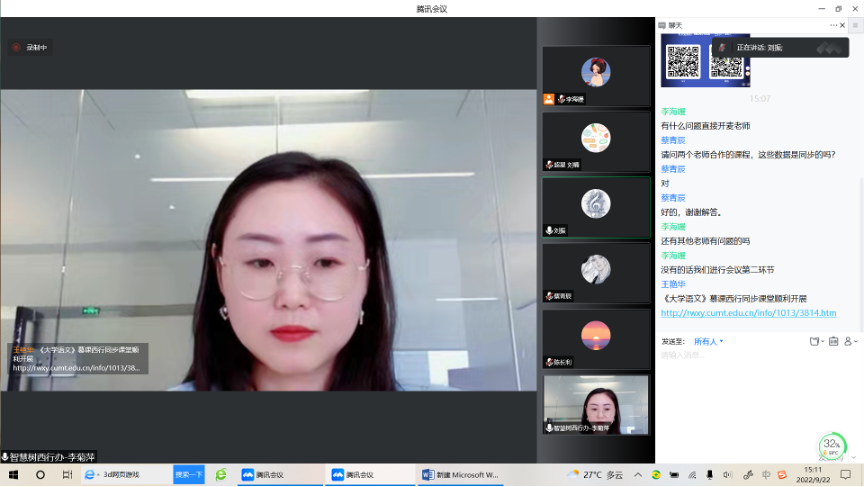Click the left QR code image in chat

click(683, 61)
